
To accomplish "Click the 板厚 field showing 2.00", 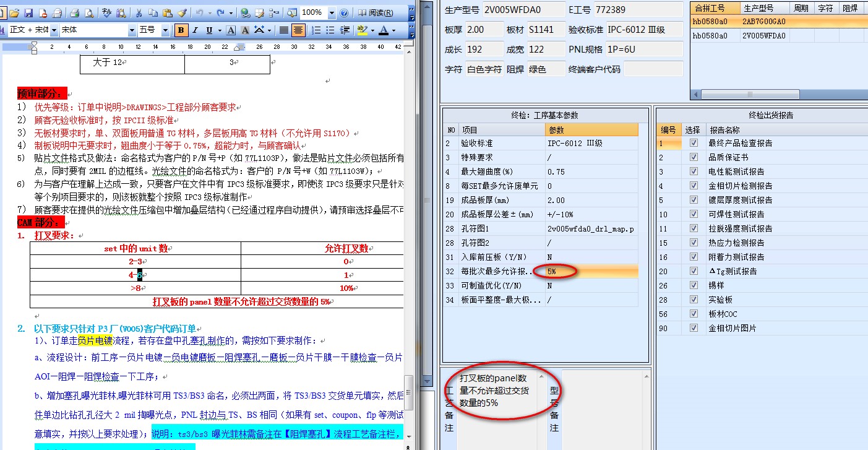I will point(483,29).
